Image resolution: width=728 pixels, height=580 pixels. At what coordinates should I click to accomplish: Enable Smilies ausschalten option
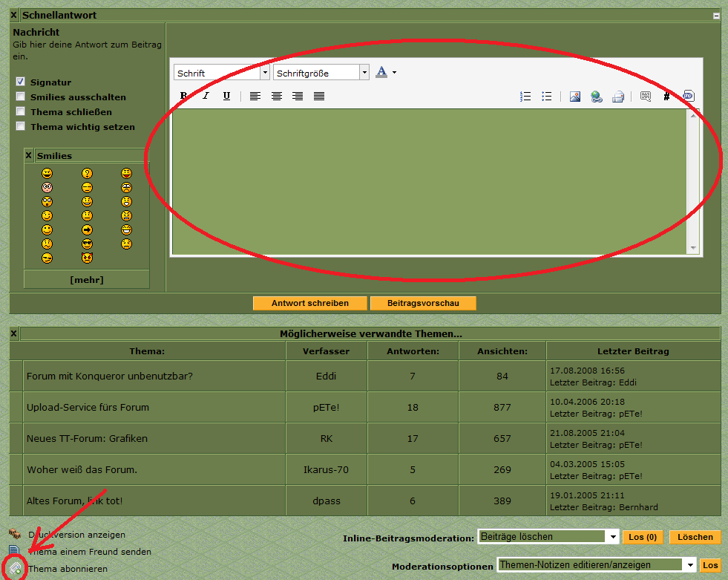click(x=21, y=97)
